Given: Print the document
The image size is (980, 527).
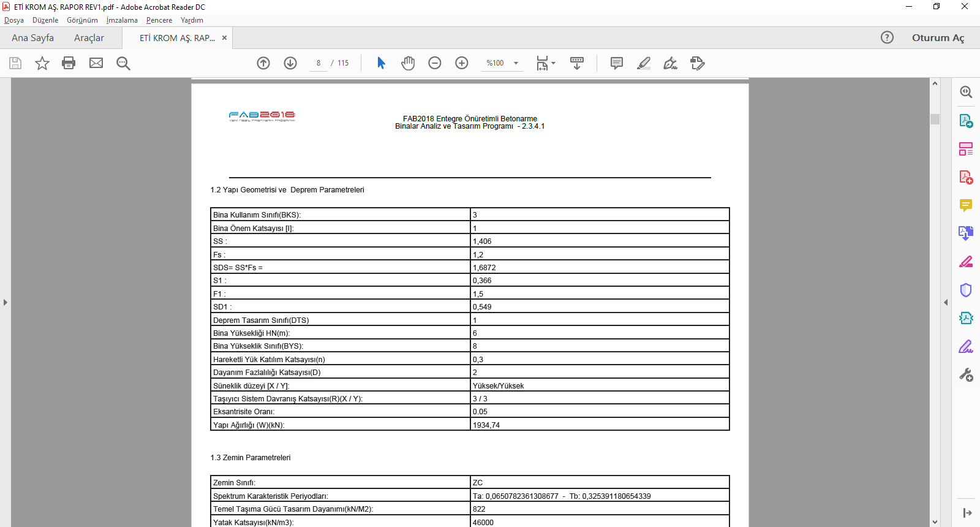Looking at the screenshot, I should click(69, 63).
